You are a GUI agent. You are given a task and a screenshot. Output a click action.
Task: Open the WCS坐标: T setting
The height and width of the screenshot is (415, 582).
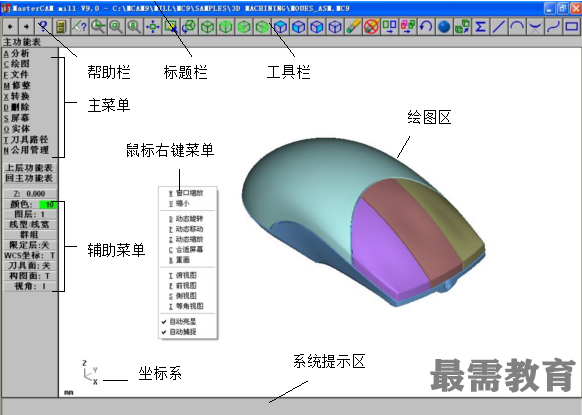pyautogui.click(x=30, y=255)
